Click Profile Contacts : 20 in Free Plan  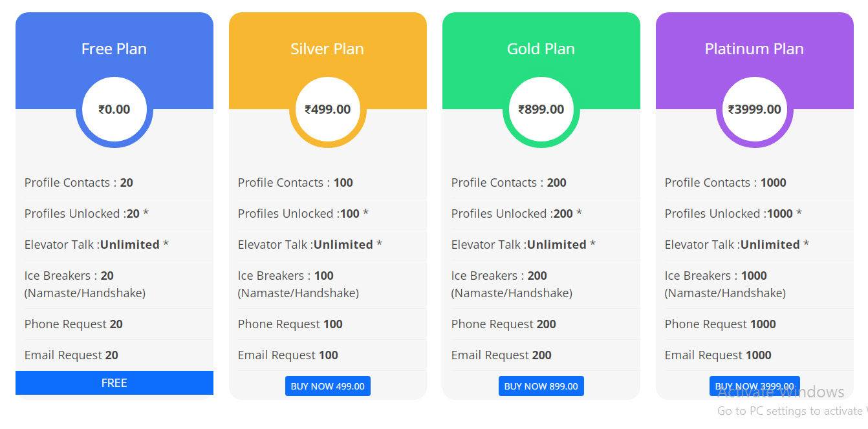(x=79, y=183)
